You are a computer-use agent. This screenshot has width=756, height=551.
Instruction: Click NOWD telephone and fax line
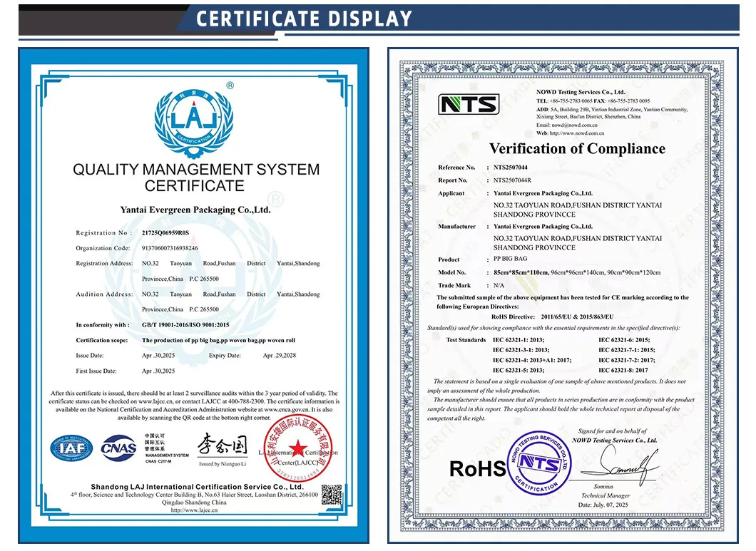tap(593, 101)
